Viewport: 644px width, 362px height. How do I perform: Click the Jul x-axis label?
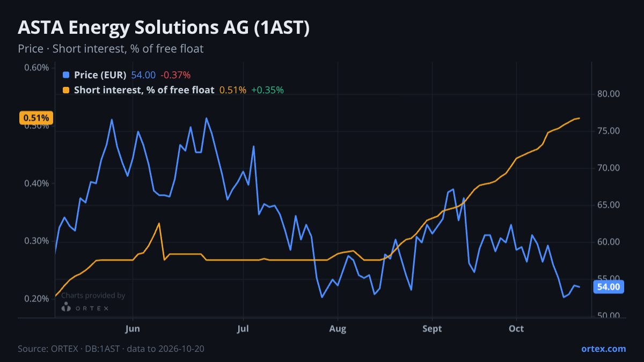click(x=244, y=328)
